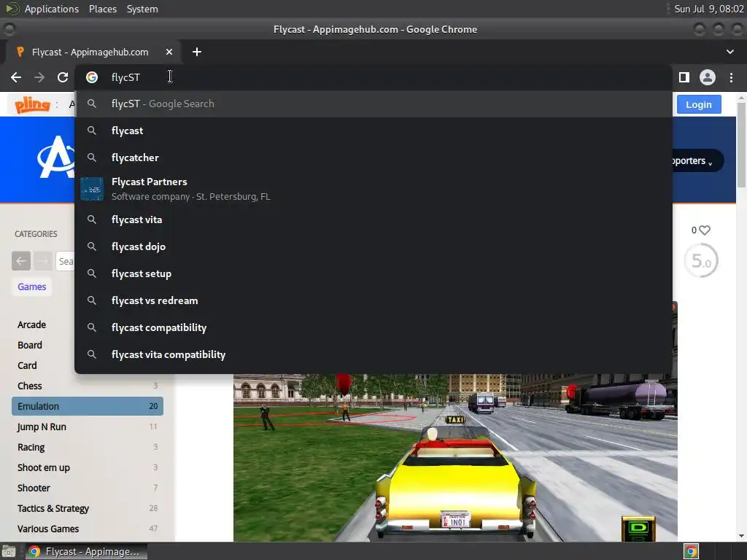Choose the 'flycast dojo' suggestion
Image resolution: width=747 pixels, height=560 pixels.
373,246
